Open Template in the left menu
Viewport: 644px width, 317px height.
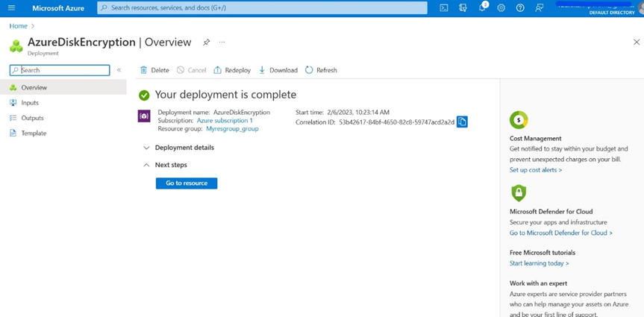point(63,133)
